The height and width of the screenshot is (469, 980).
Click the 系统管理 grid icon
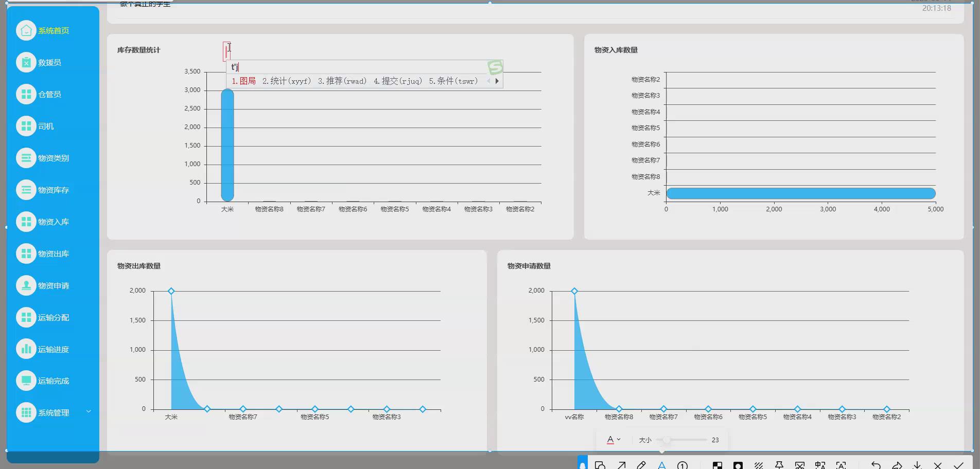coord(26,412)
